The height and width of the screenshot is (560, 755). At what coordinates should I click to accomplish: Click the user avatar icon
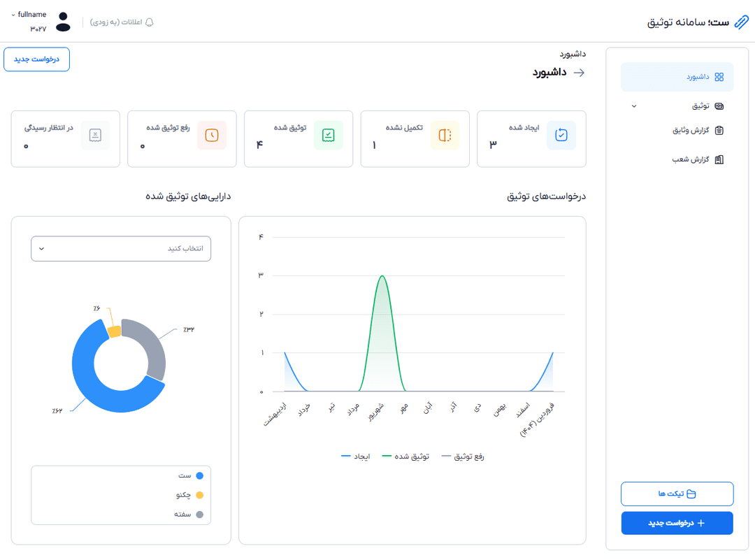(x=63, y=22)
